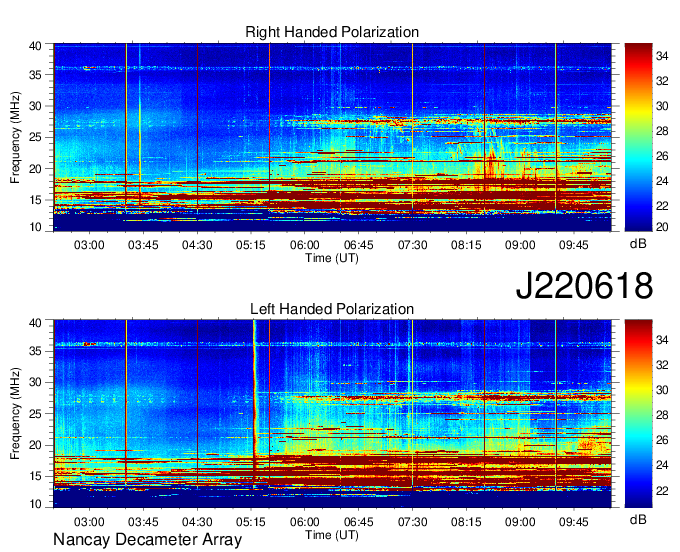Click the 28 value on bottom color bar
The image size is (680, 552).
(662, 415)
